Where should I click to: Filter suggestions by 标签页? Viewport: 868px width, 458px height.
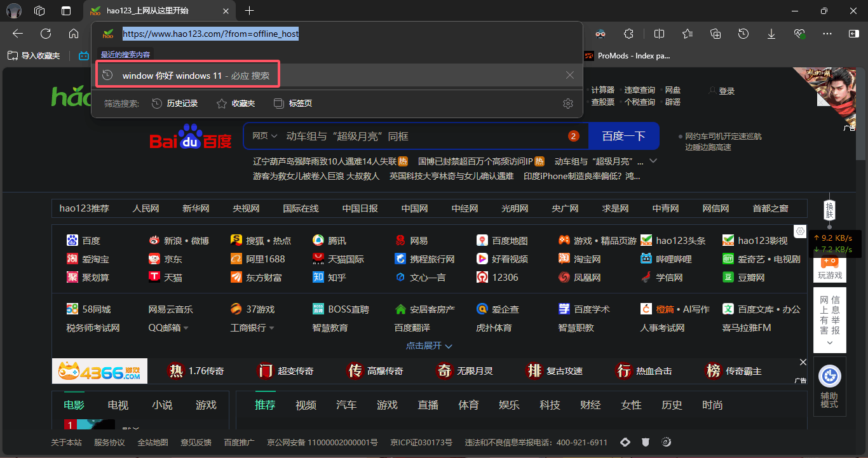coord(293,104)
